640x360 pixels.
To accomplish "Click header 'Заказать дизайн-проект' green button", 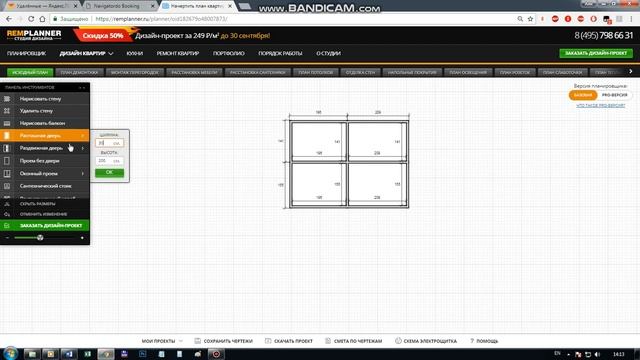I will tap(596, 53).
